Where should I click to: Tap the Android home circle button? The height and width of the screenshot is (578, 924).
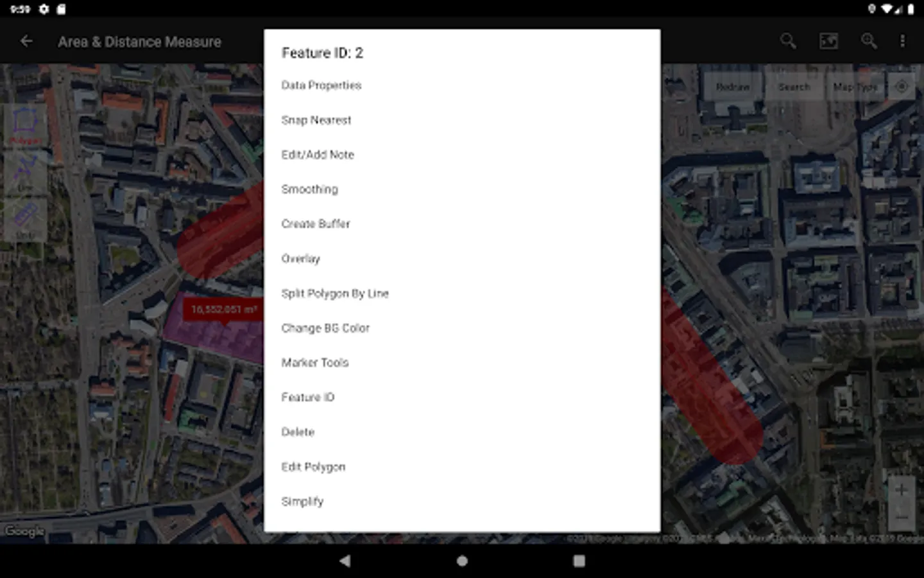coord(462,561)
